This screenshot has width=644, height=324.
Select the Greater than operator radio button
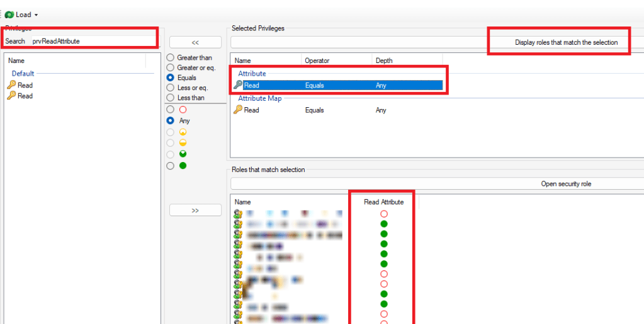click(170, 57)
